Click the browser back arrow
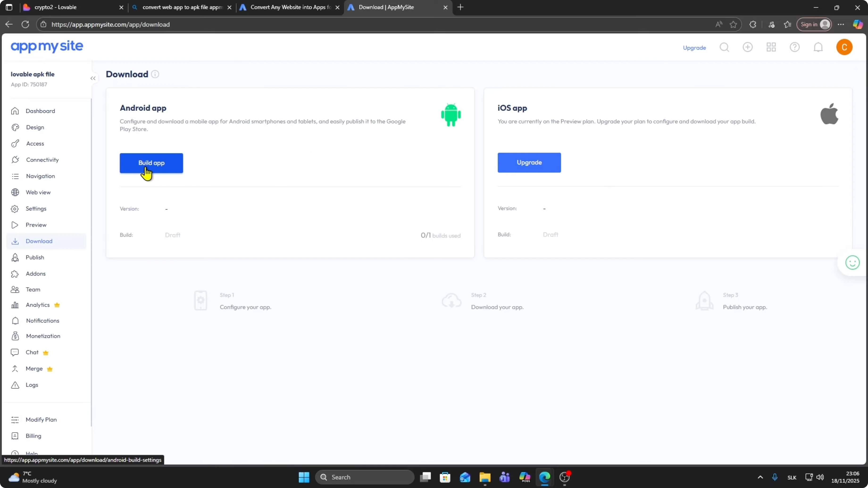Screen dimensions: 868x488 pyautogui.click(x=9, y=24)
